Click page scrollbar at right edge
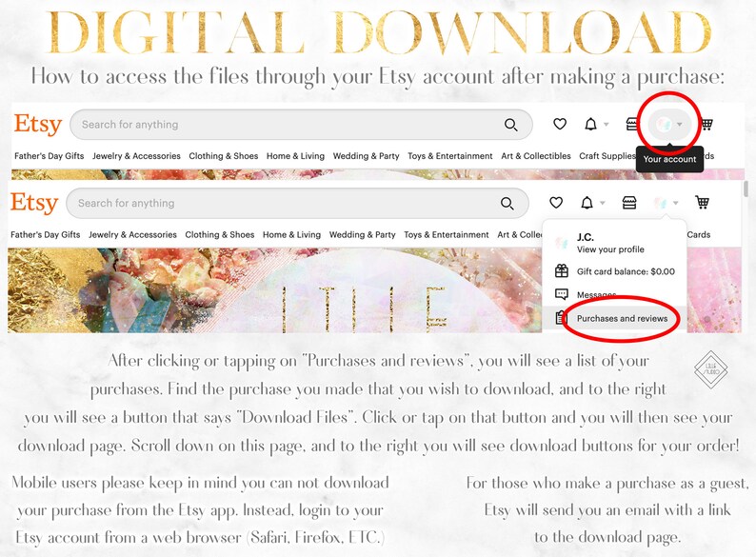756x557 pixels. pyautogui.click(x=746, y=189)
